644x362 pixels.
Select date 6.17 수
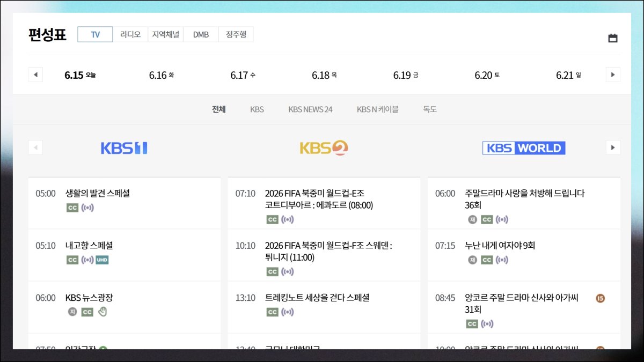[x=243, y=75]
